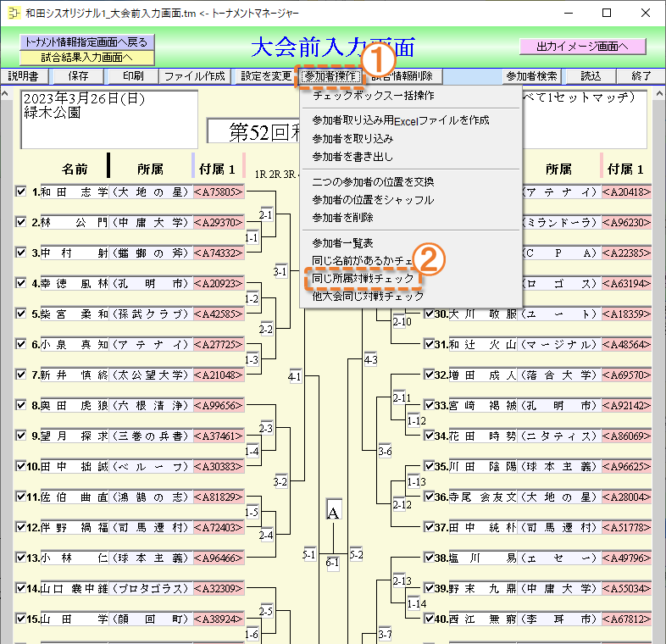This screenshot has width=666, height=644.
Task: Toggle the checkbox for player 7 新井慎終
Action: click(21, 375)
